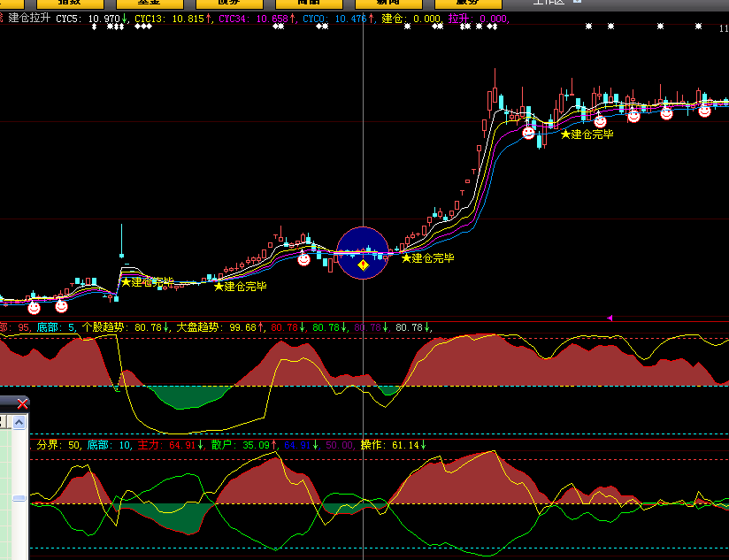
Task: Click the second ★建仓完毕 label from the left
Action: coord(241,287)
